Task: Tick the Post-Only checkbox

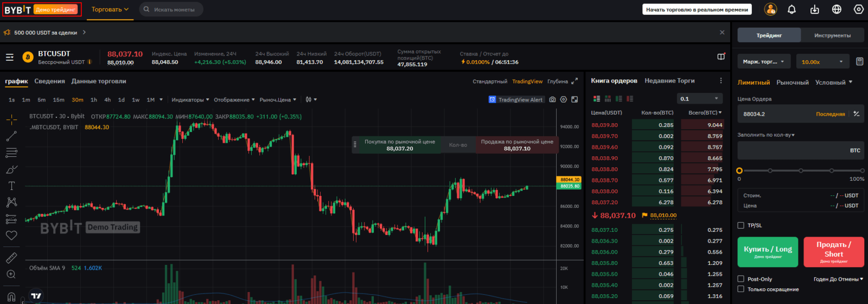Action: [741, 279]
